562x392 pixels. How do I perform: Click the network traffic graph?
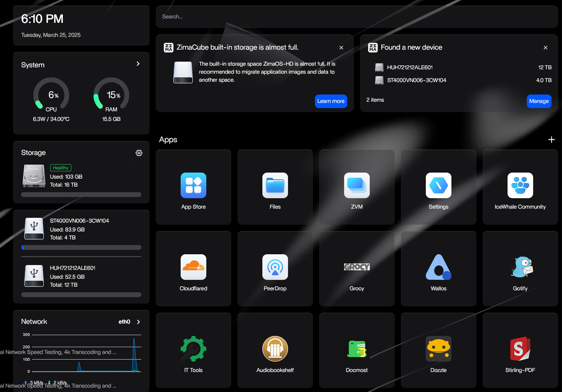point(82,354)
